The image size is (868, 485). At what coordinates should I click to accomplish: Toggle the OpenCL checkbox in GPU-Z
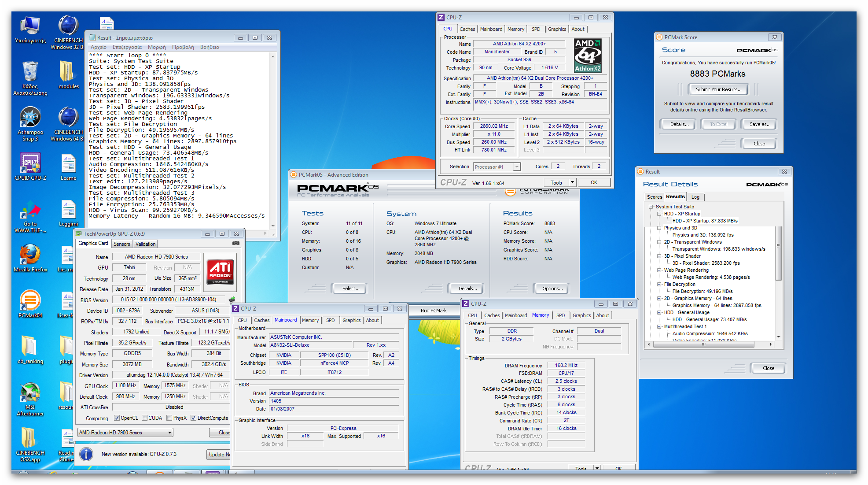point(117,418)
